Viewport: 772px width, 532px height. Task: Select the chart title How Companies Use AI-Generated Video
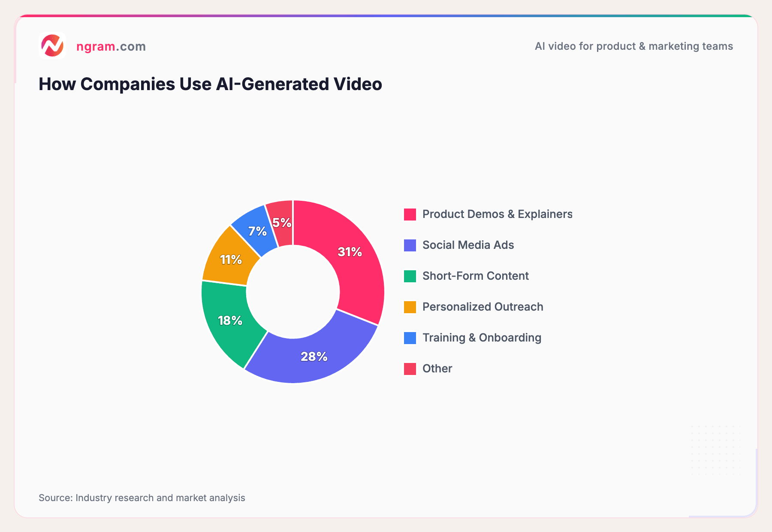(210, 84)
